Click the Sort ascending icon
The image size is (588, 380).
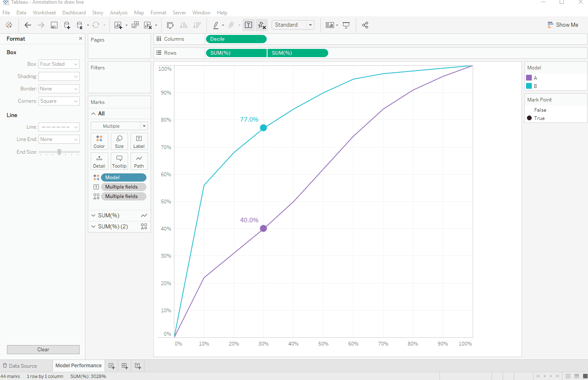(184, 25)
